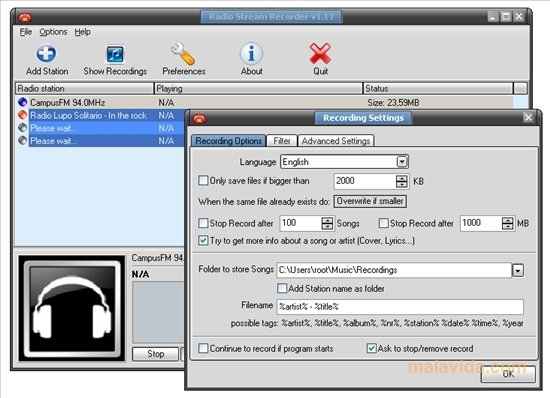Screen dimensions: 550x398
Task: Click the first Please wait station icon
Action: (22, 128)
